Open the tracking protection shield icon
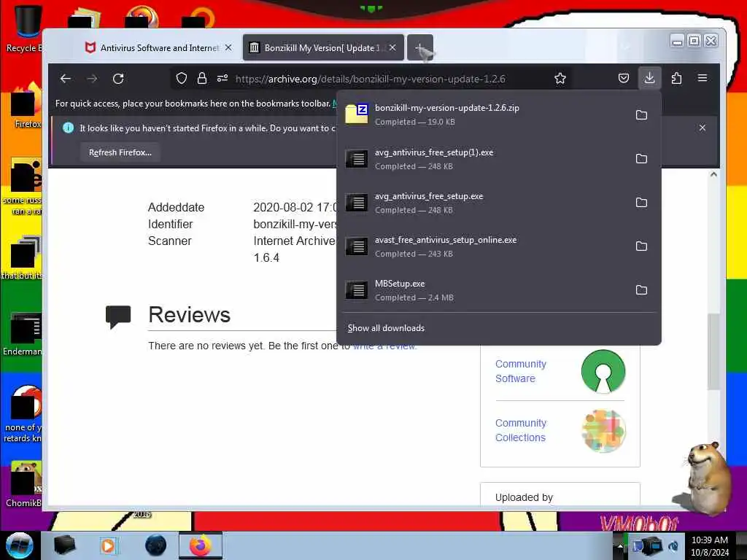The image size is (747, 560). click(x=181, y=79)
